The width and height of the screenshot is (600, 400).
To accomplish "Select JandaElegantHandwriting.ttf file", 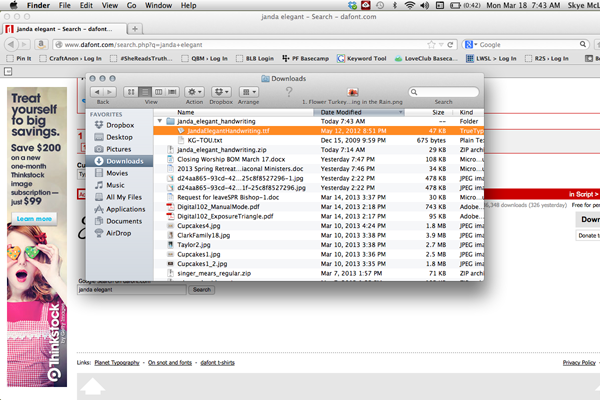I will pos(319,131).
